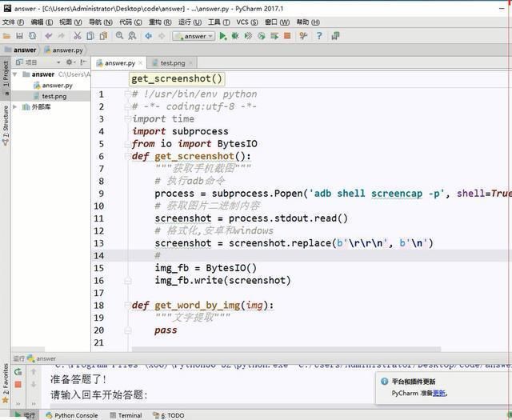The image size is (512, 420).
Task: Open the 工具 (T) menu
Action: 219,22
